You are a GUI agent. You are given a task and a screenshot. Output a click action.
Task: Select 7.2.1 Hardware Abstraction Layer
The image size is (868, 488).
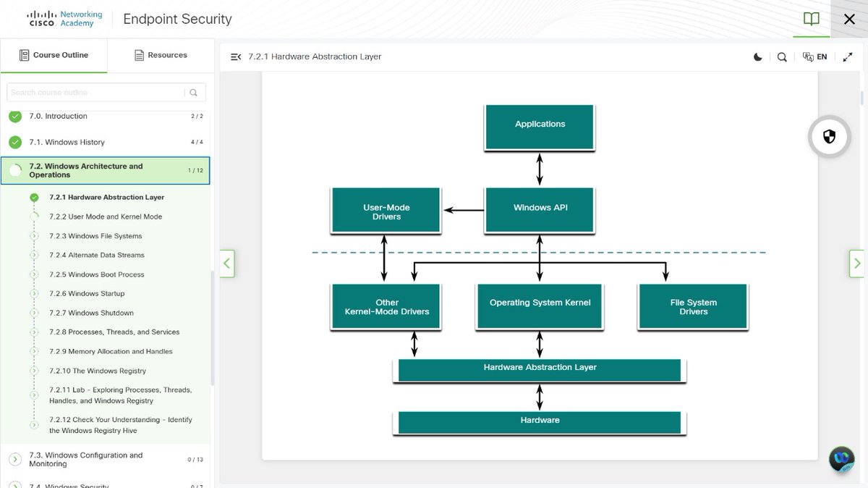pyautogui.click(x=106, y=197)
